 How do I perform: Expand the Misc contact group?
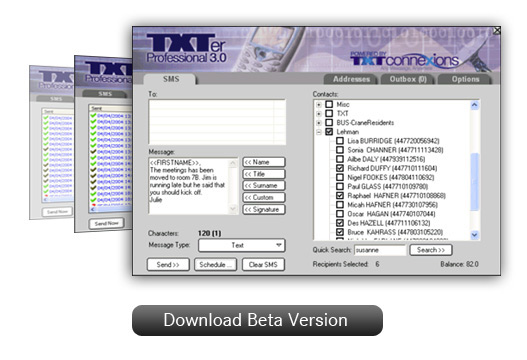pyautogui.click(x=319, y=105)
